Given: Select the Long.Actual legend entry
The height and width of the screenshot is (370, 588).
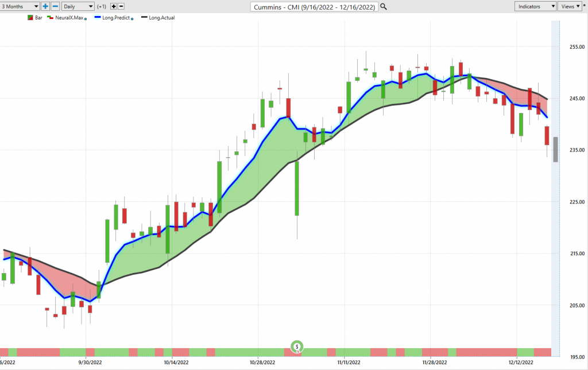Looking at the screenshot, I should [x=161, y=18].
